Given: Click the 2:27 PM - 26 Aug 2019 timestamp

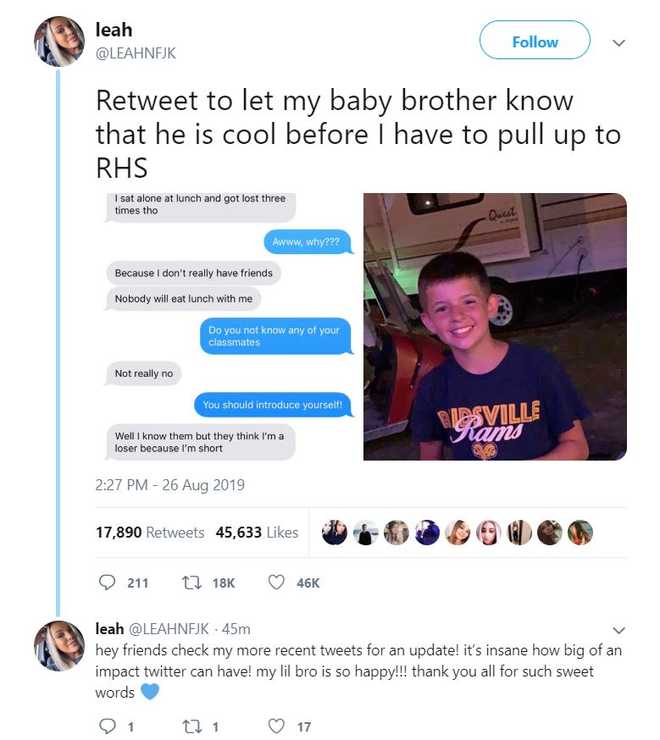Looking at the screenshot, I should coord(170,486).
